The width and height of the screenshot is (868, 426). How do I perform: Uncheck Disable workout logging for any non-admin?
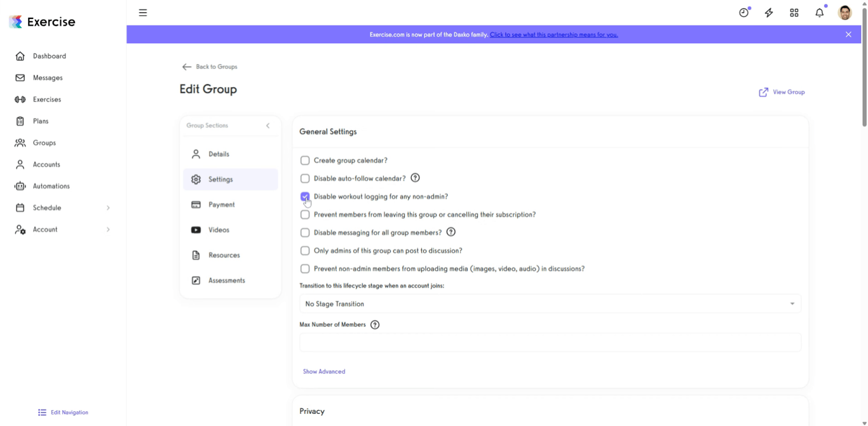[305, 196]
